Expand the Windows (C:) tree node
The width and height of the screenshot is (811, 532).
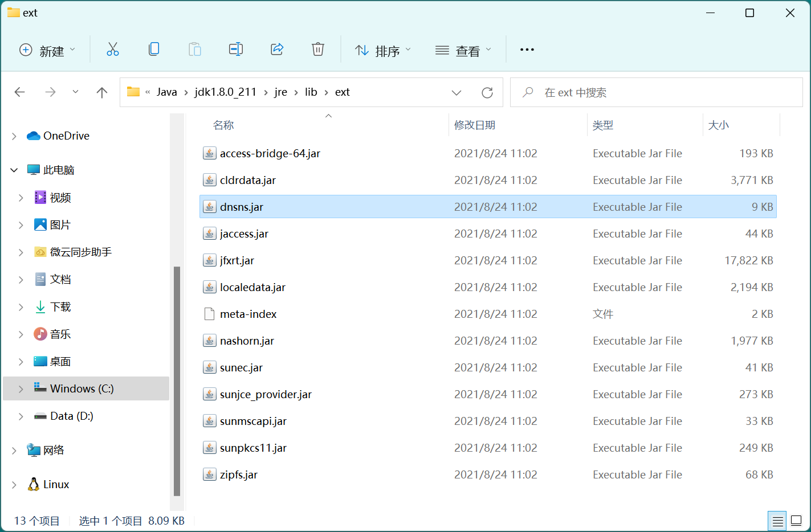pyautogui.click(x=21, y=388)
